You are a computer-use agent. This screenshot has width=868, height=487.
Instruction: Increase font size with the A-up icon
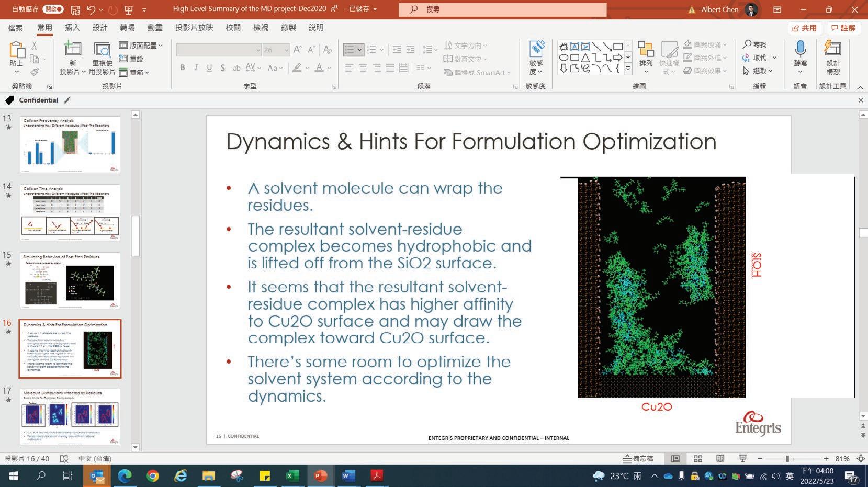tap(298, 50)
